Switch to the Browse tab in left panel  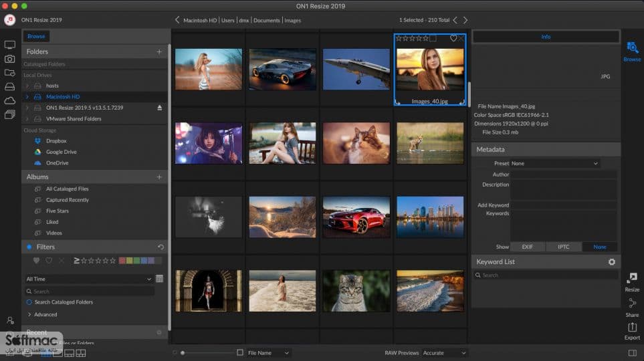(x=36, y=36)
